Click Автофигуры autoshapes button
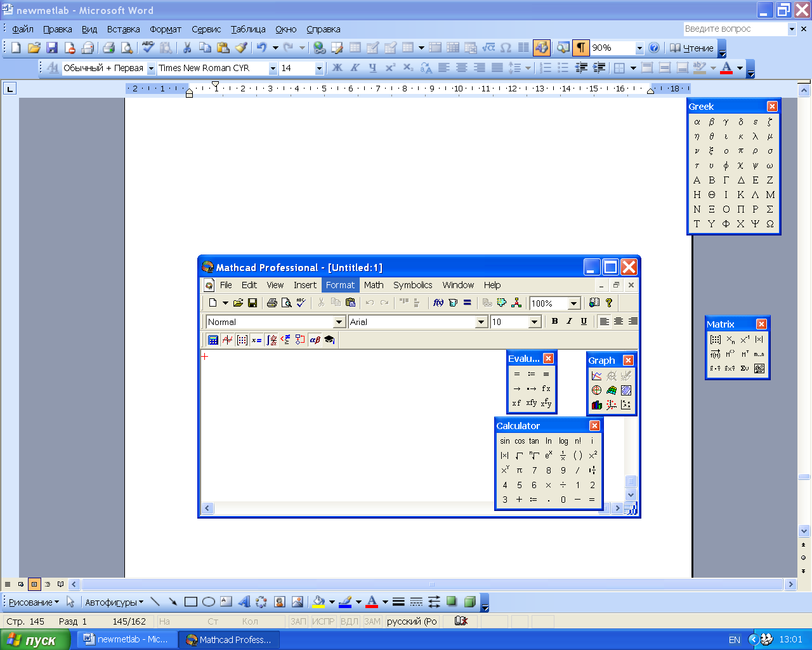812x650 pixels. tap(114, 602)
